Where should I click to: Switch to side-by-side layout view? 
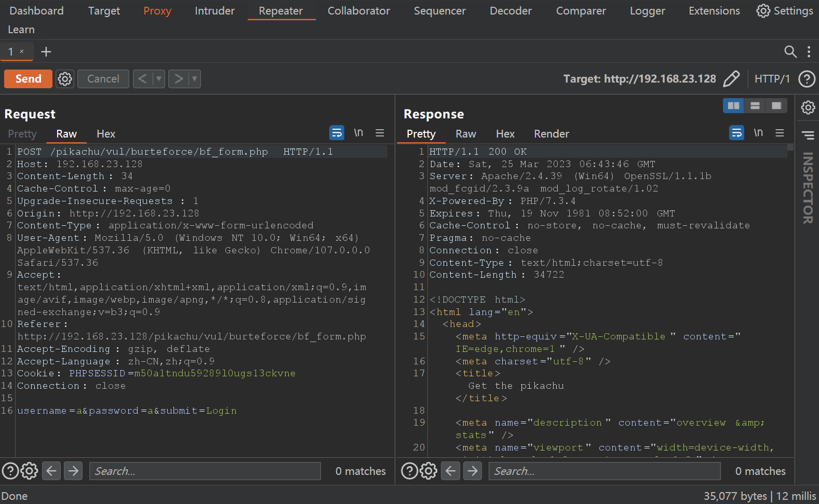[x=733, y=106]
